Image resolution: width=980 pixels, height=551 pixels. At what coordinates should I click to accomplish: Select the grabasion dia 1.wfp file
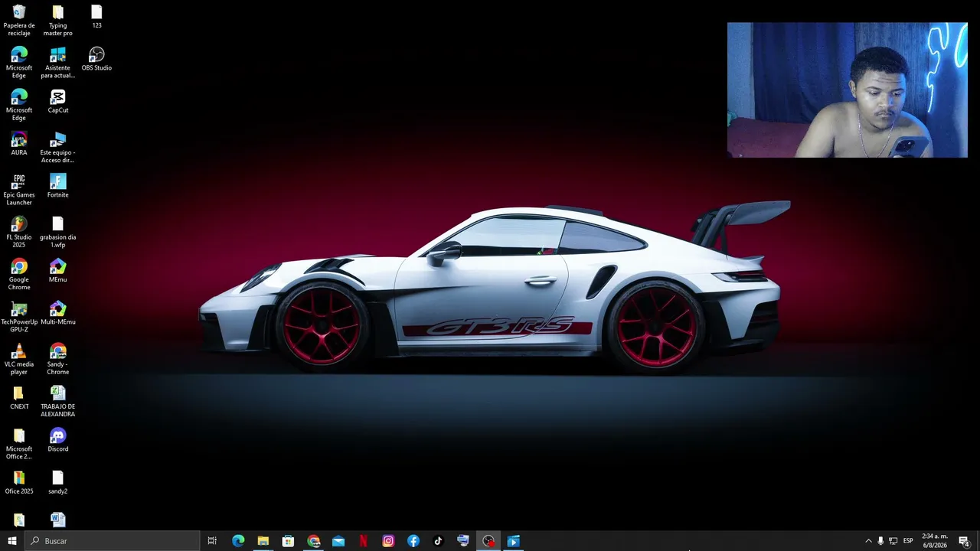[58, 232]
